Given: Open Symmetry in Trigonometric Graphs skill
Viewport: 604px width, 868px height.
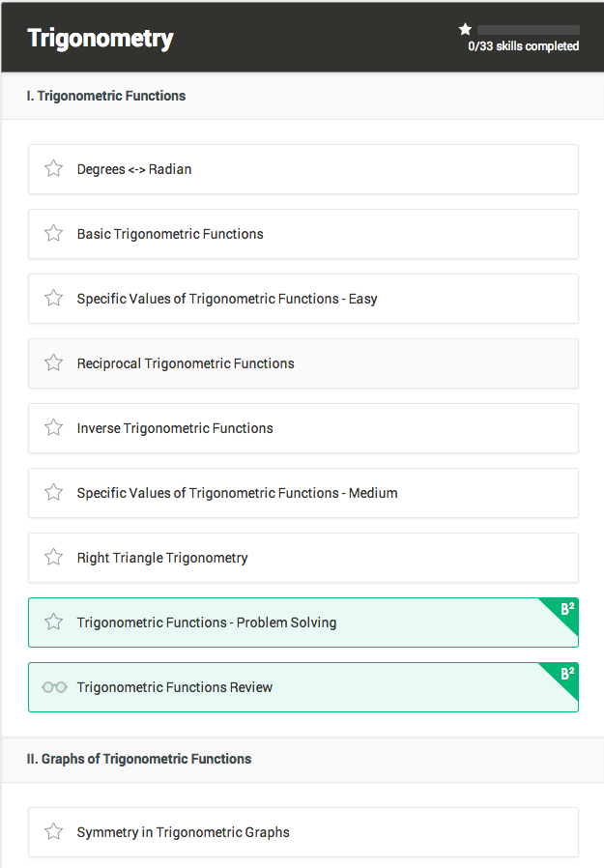Looking at the screenshot, I should [303, 832].
